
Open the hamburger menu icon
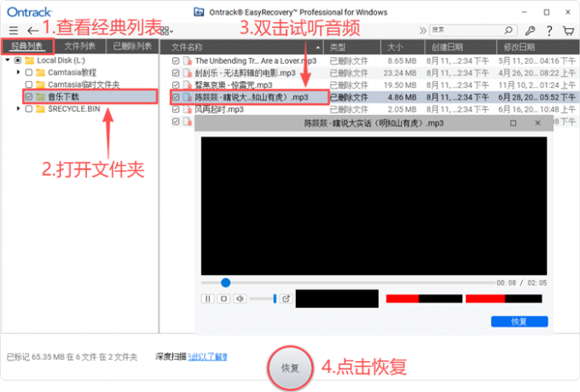[x=14, y=31]
